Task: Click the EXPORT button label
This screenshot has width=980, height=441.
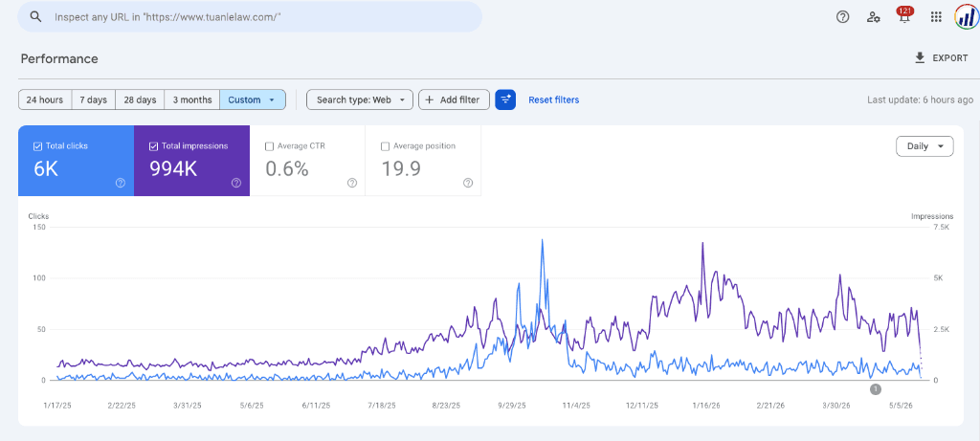Action: pos(950,58)
